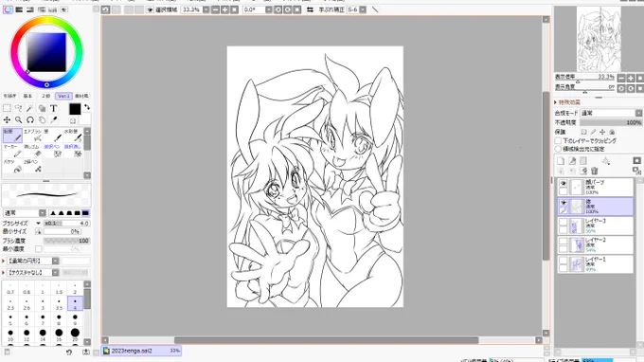This screenshot has height=362, width=644.
Task: Show the RGB slider panel
Action: [x=19, y=9]
